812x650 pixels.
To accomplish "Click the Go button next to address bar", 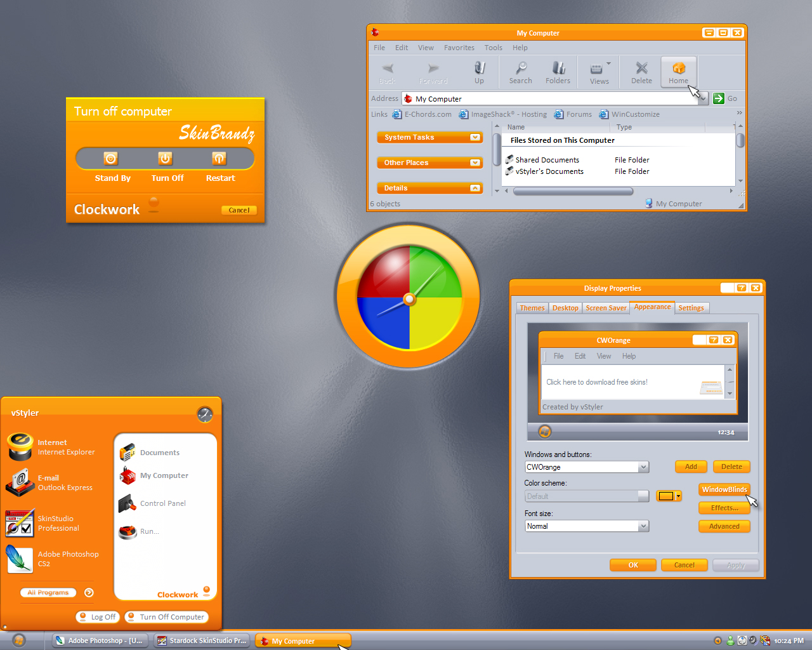I will [x=725, y=98].
